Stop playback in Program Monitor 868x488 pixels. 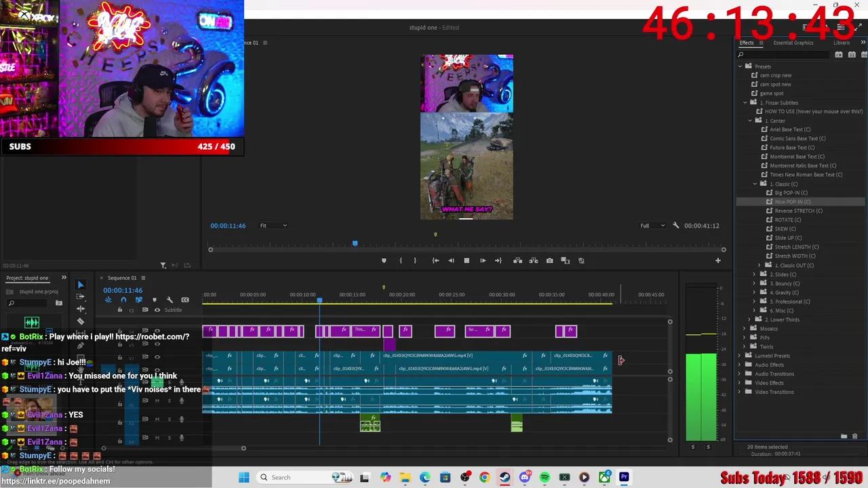467,260
